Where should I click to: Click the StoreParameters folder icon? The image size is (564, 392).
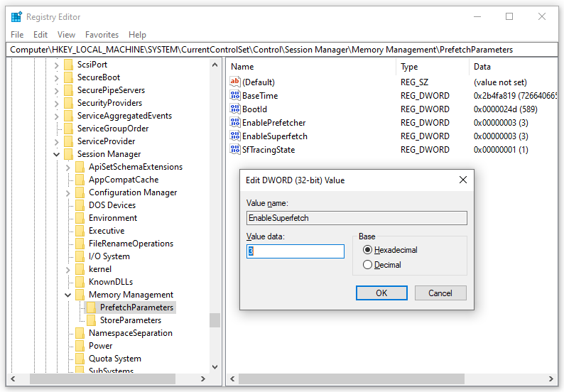click(91, 320)
